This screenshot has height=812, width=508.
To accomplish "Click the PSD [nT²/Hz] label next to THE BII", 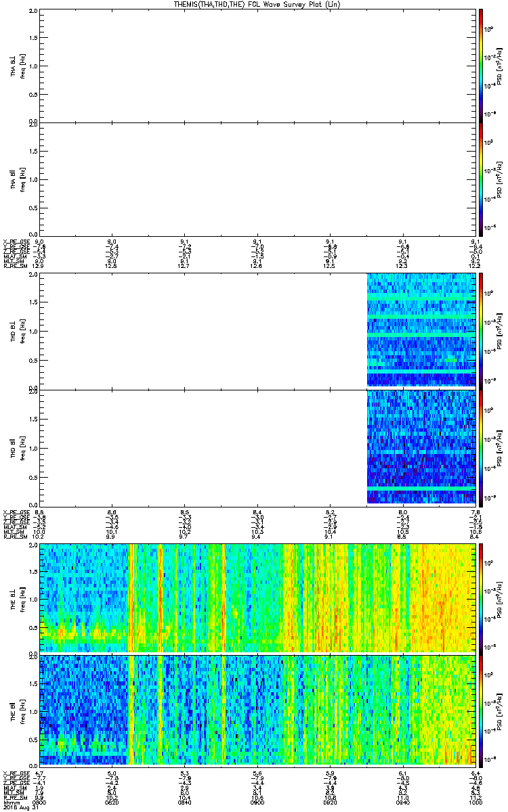I will [499, 710].
